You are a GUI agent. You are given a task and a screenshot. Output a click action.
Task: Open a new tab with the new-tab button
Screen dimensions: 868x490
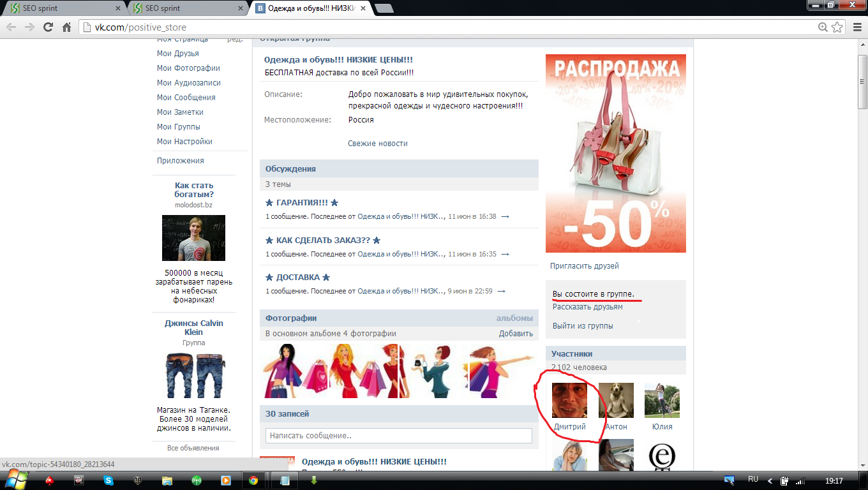click(x=384, y=8)
